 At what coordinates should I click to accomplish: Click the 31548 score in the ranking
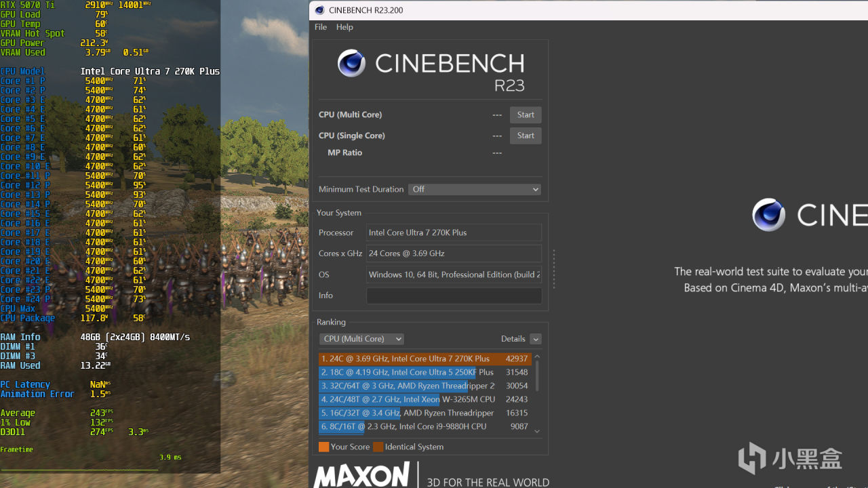coord(516,372)
